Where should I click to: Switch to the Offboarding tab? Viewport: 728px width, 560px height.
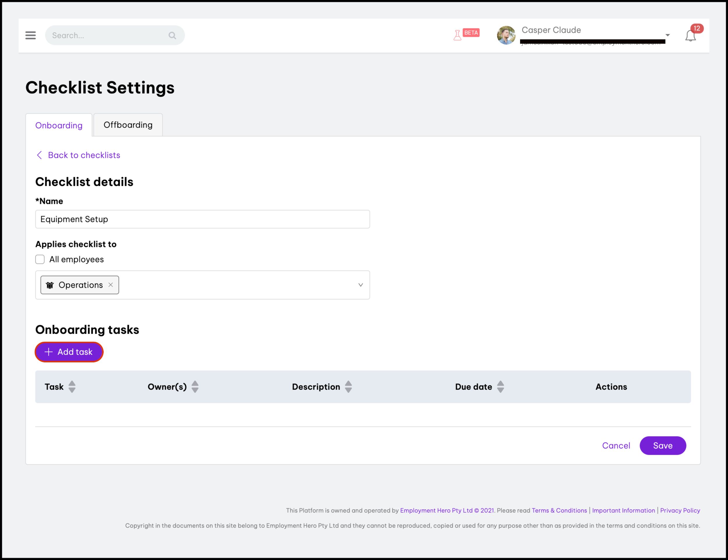[x=128, y=125]
